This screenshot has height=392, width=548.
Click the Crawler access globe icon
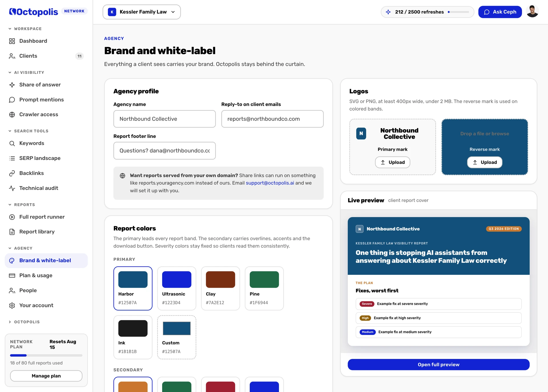coord(12,115)
